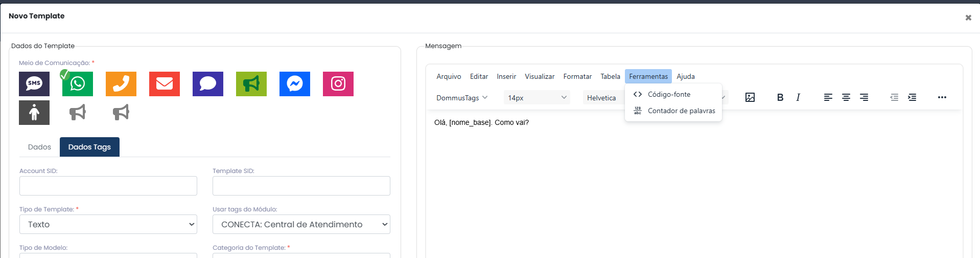Choose the Instagram channel icon
The width and height of the screenshot is (980, 258).
[338, 84]
